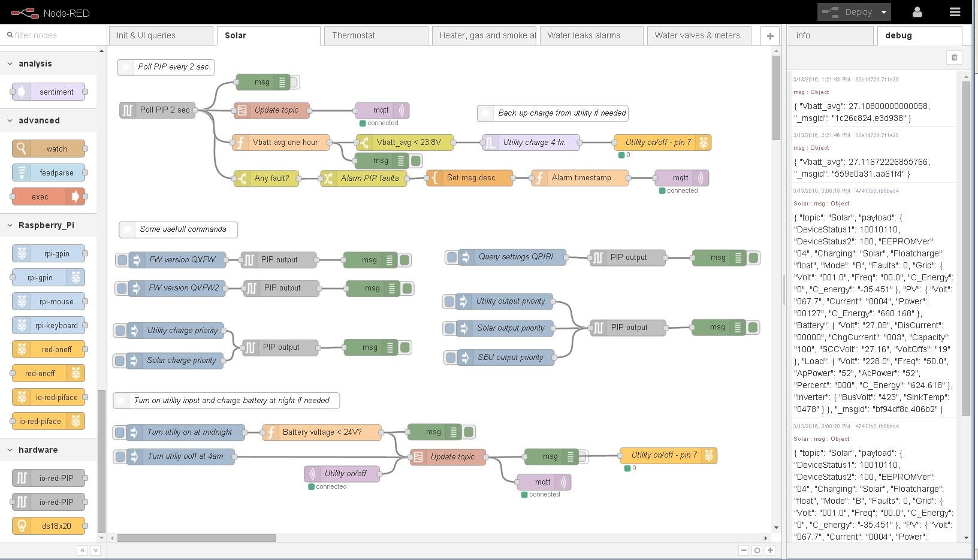This screenshot has width=978, height=560.
Task: Clear debug log with trash icon
Action: pos(954,57)
